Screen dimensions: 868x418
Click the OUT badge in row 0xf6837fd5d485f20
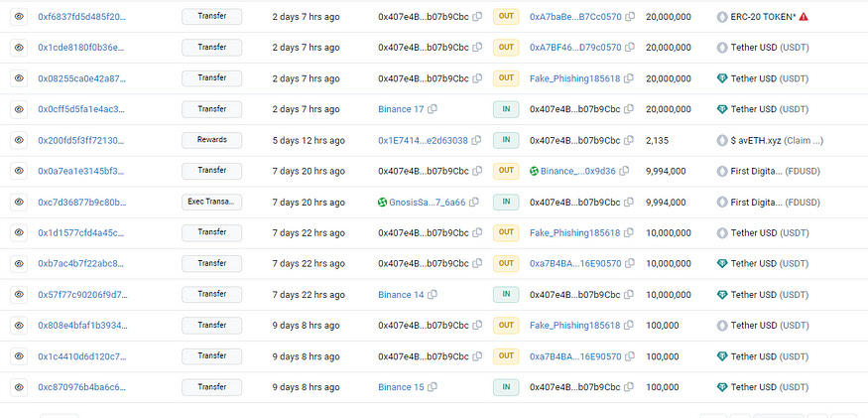click(x=506, y=17)
